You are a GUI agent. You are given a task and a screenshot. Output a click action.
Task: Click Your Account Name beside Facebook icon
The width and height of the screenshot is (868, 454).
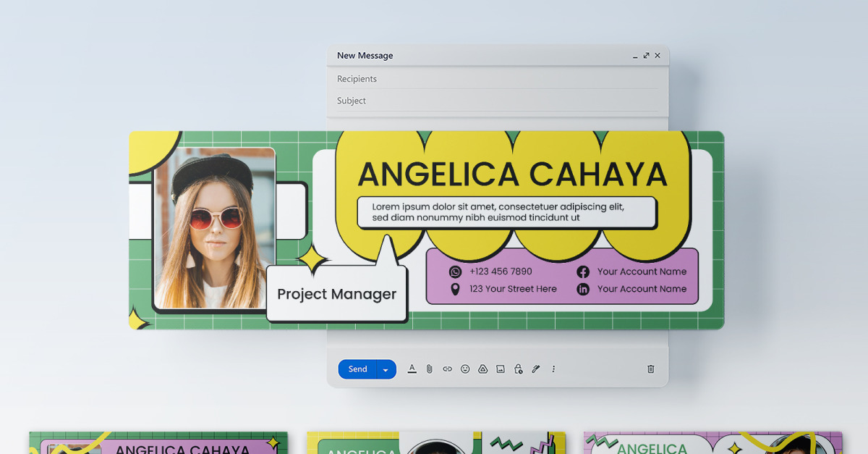click(x=642, y=272)
